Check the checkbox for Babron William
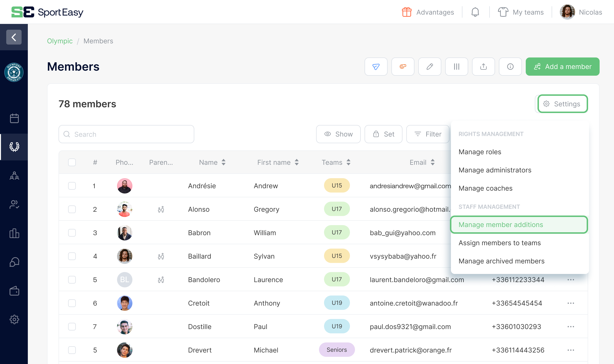614x364 pixels. pos(72,233)
